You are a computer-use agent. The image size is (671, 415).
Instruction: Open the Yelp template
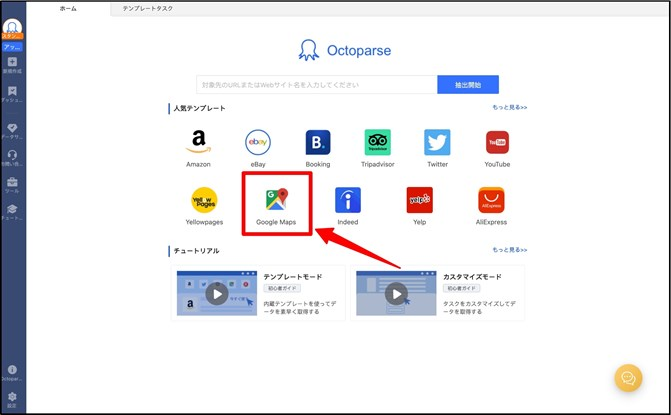click(419, 205)
